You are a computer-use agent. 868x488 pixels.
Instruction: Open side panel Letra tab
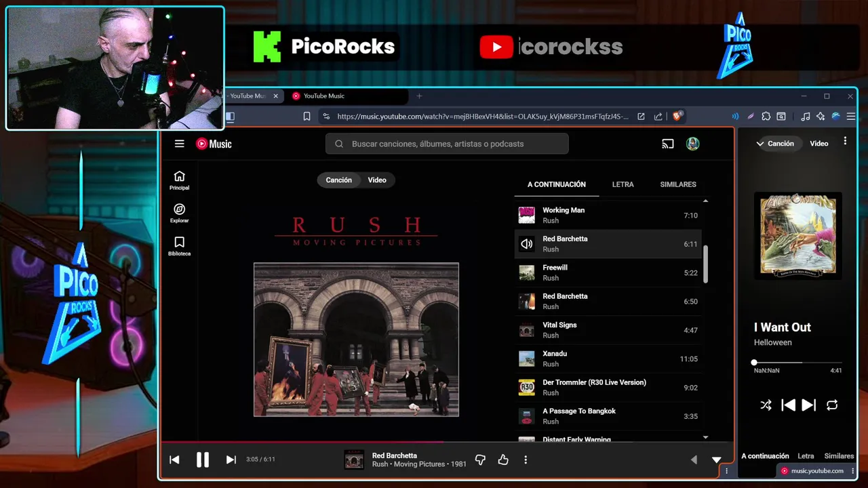point(806,456)
